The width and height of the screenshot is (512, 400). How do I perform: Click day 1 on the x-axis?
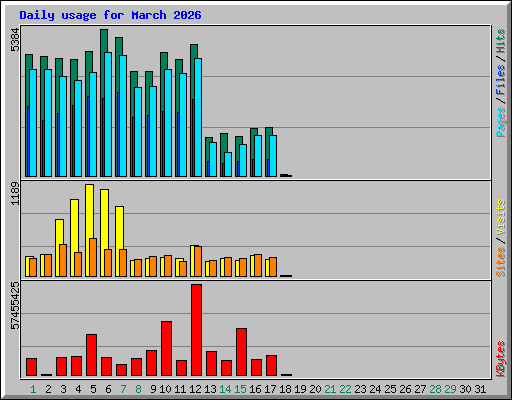click(x=33, y=389)
